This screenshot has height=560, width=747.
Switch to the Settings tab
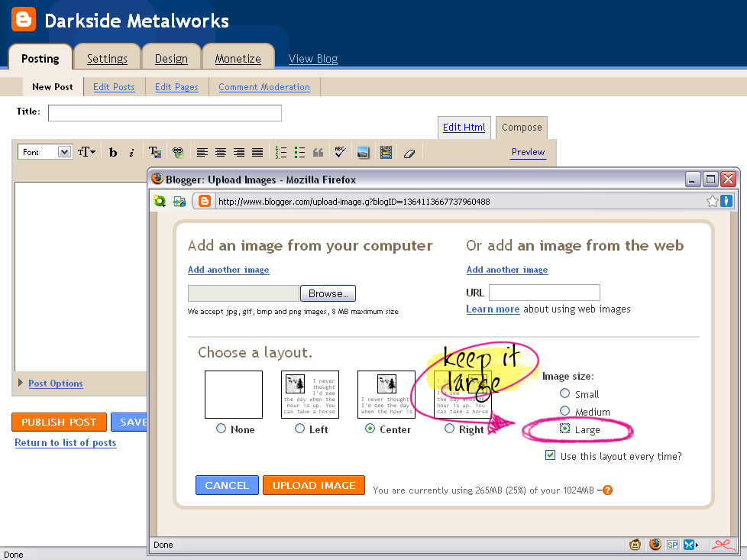(x=107, y=59)
